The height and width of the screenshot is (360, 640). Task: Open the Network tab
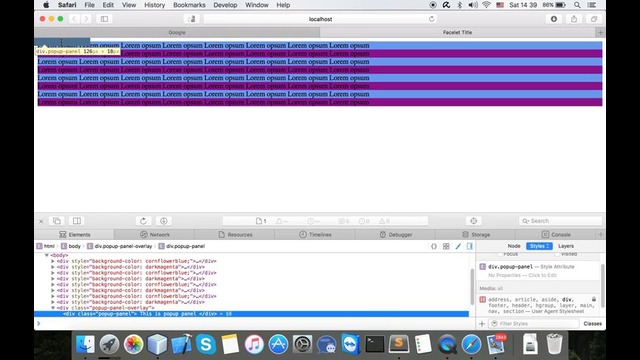[x=154, y=235]
